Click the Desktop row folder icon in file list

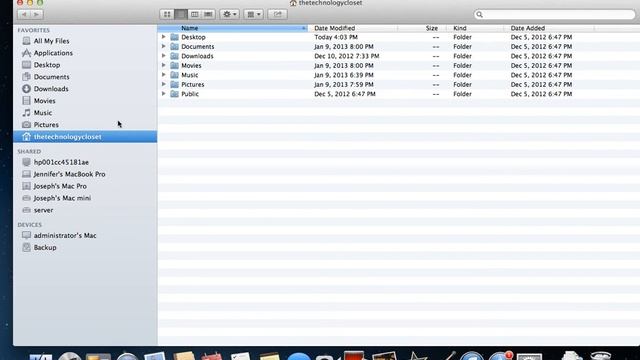pyautogui.click(x=175, y=37)
